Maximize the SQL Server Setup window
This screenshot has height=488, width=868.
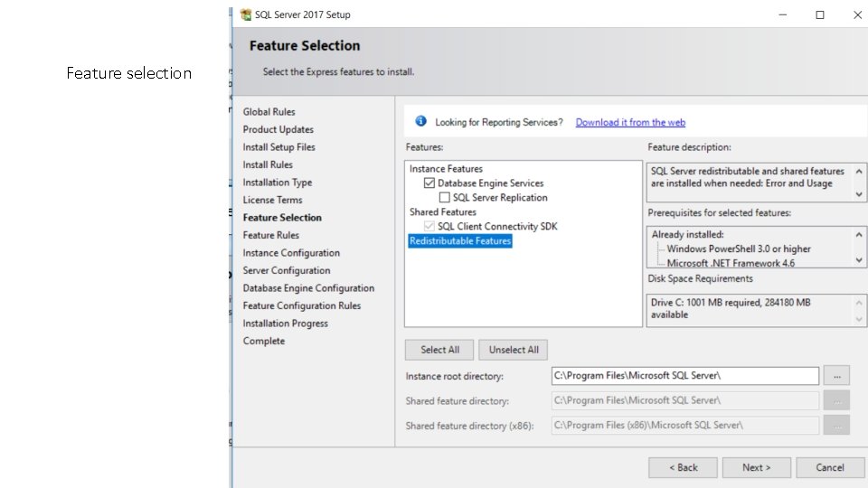(820, 15)
